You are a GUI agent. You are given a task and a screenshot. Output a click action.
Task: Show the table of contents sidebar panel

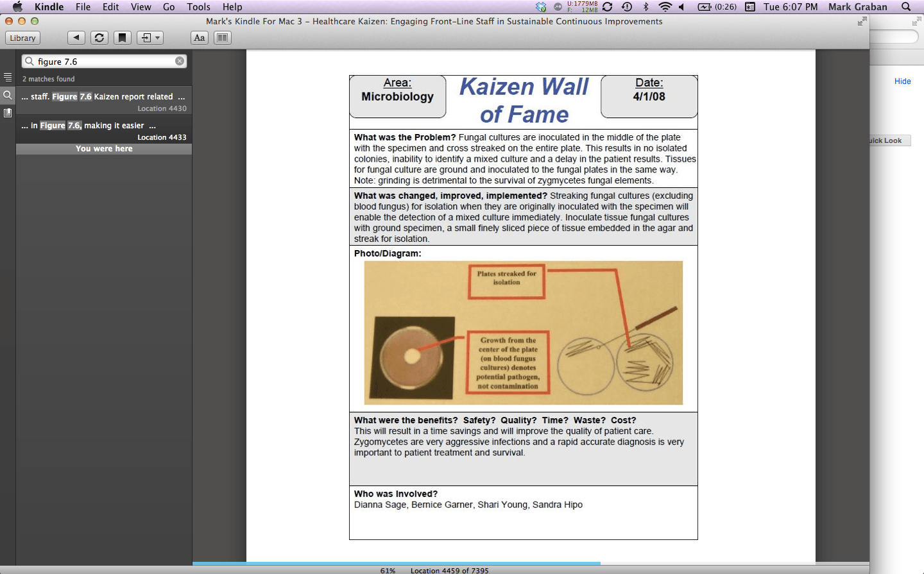8,78
